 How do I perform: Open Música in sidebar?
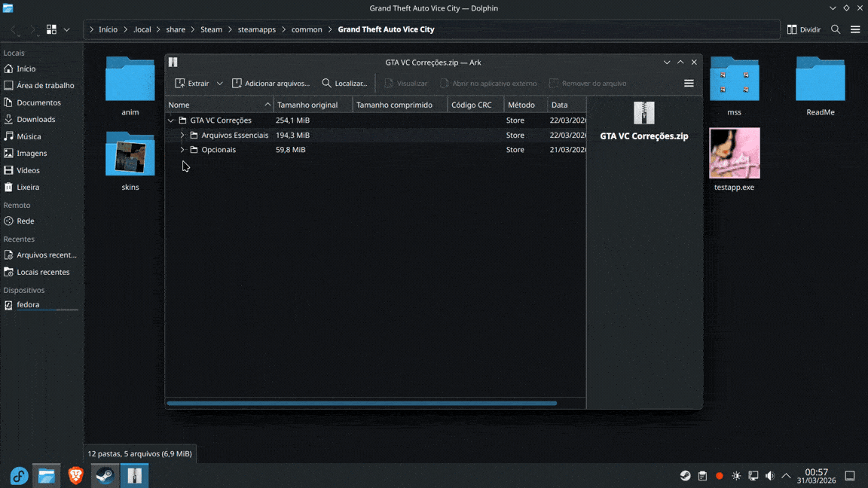41,136
